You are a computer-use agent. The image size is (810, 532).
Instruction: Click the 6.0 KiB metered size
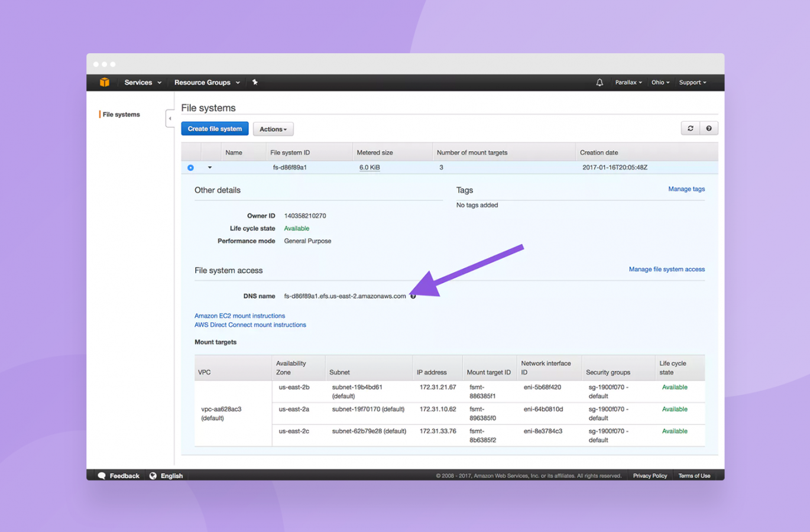click(370, 168)
